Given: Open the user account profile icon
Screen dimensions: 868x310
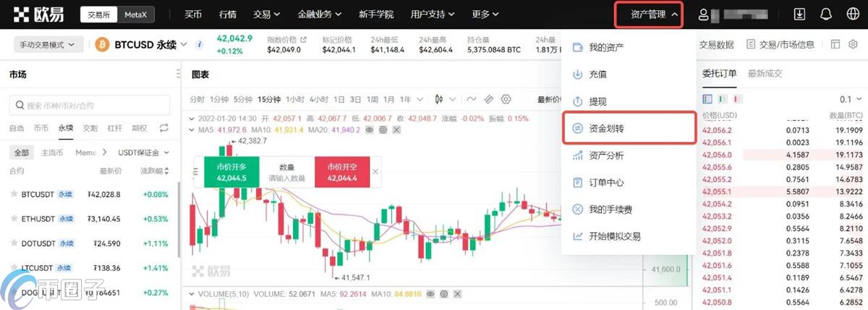Looking at the screenshot, I should 704,14.
